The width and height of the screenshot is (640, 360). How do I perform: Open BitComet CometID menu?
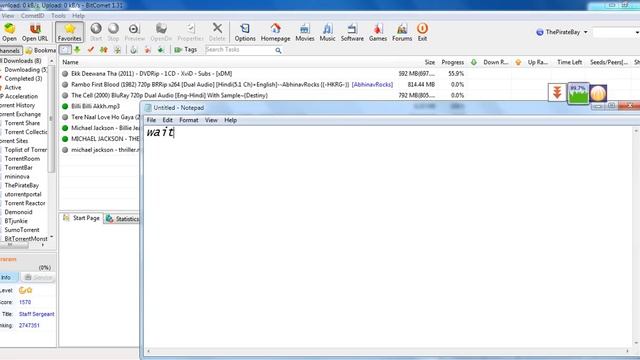(x=32, y=16)
